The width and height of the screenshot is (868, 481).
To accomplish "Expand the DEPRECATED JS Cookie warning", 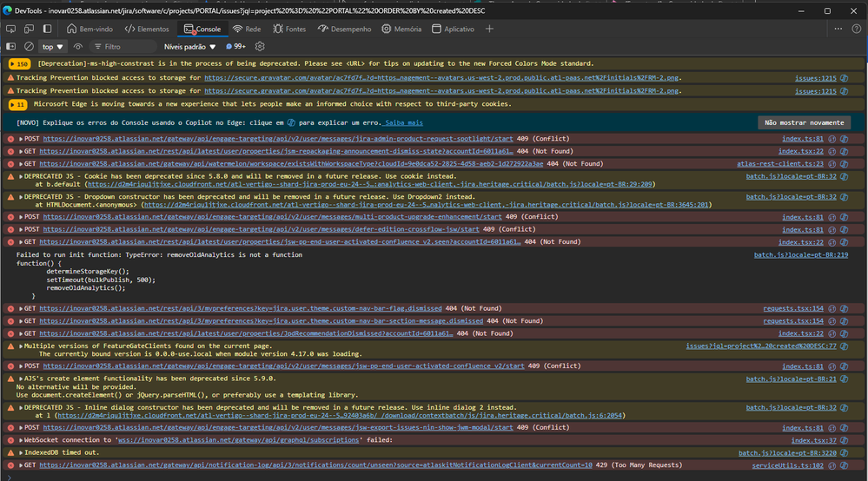I will point(21,176).
